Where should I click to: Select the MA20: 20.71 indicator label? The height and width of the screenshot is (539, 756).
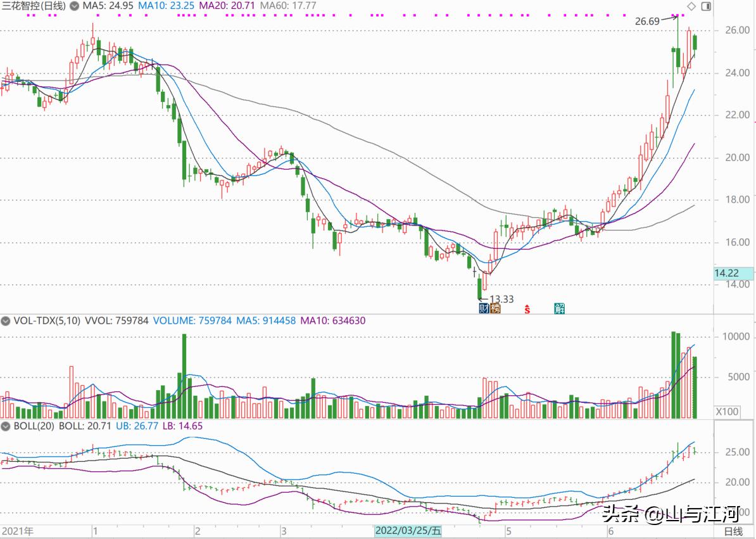pyautogui.click(x=227, y=6)
